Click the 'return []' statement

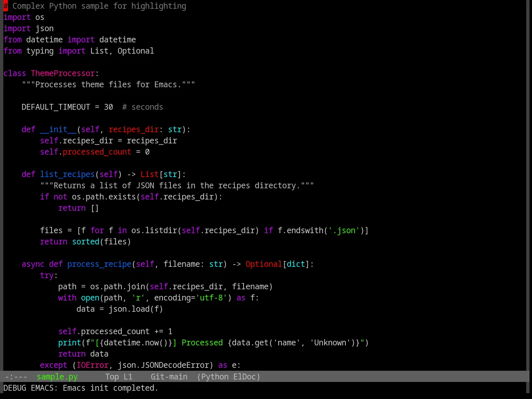point(79,208)
